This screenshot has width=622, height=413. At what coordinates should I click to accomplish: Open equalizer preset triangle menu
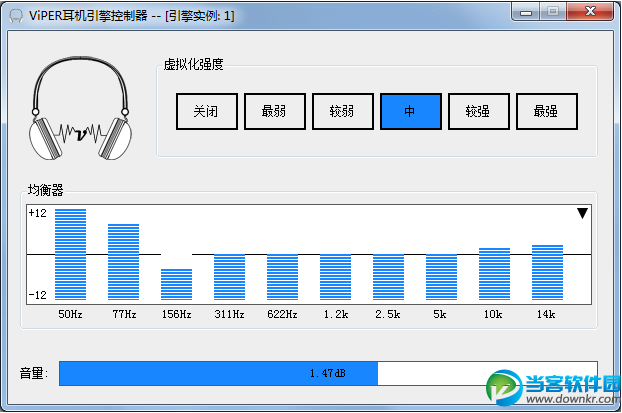coord(582,213)
